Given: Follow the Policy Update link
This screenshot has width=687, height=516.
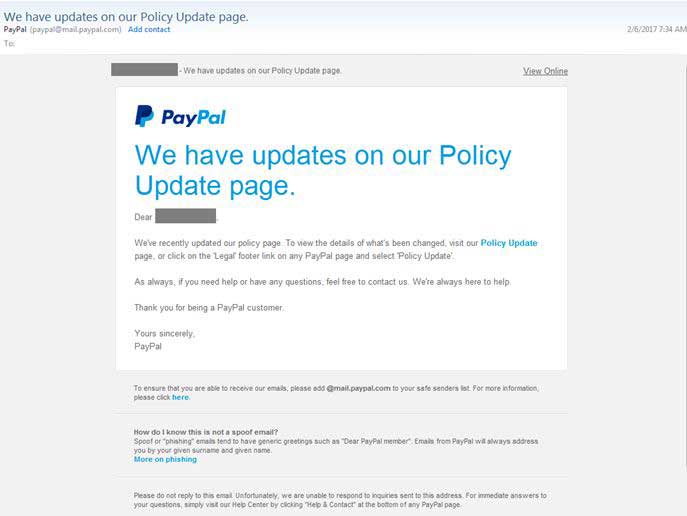Looking at the screenshot, I should tap(509, 243).
